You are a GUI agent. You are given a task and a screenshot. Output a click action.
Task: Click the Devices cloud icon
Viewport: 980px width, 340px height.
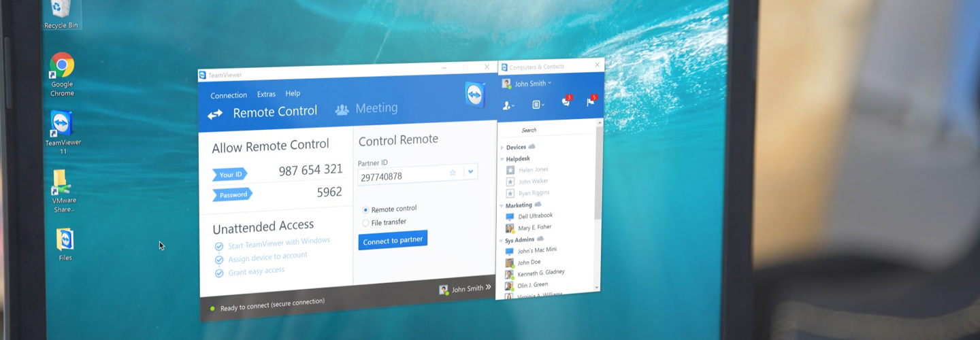tap(532, 146)
